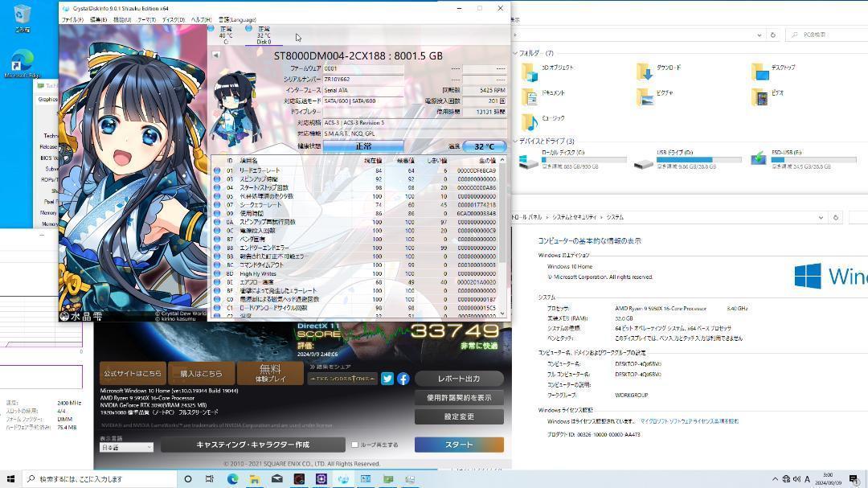Screen dimensions: 868x488
Task: Click the status circle for 09 使用時間
Action: tap(217, 213)
